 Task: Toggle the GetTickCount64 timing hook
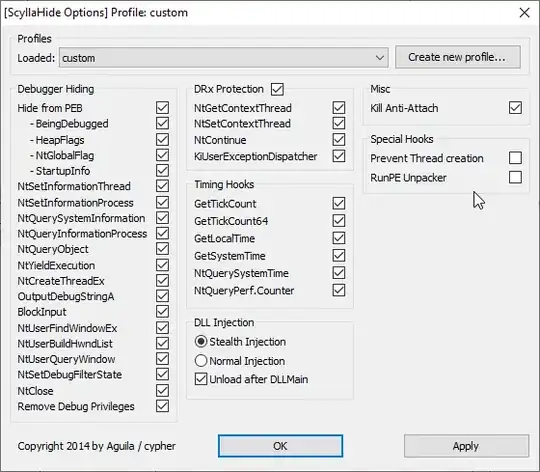[339, 221]
